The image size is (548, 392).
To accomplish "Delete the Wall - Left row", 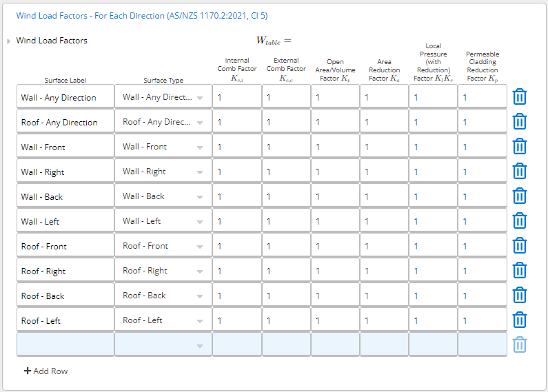I will pyautogui.click(x=519, y=221).
